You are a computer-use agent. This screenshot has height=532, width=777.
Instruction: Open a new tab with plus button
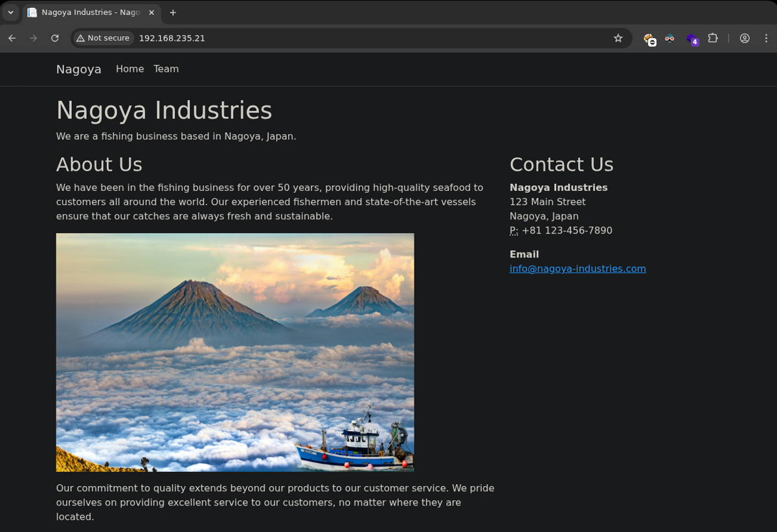tap(173, 12)
